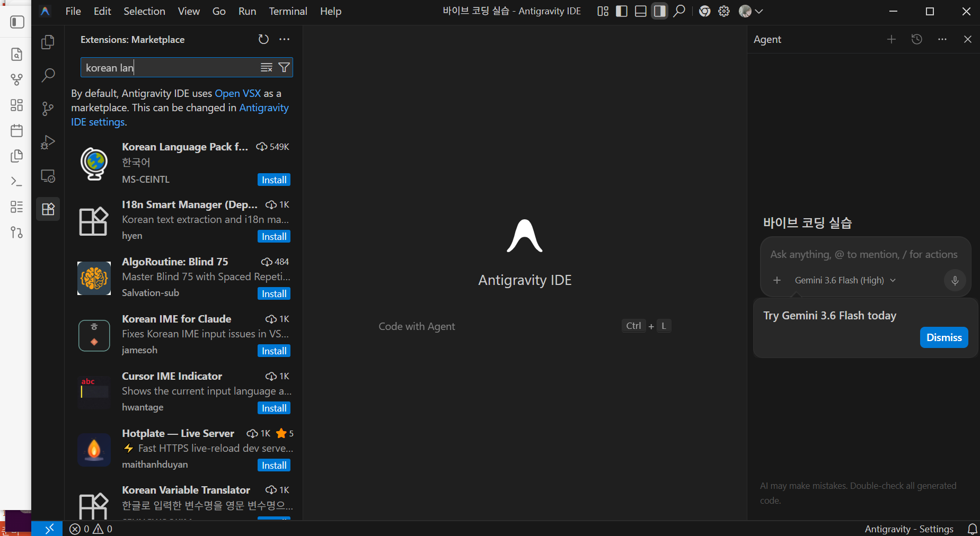Select the 'Cursor IME Indicator' extension title

point(172,376)
